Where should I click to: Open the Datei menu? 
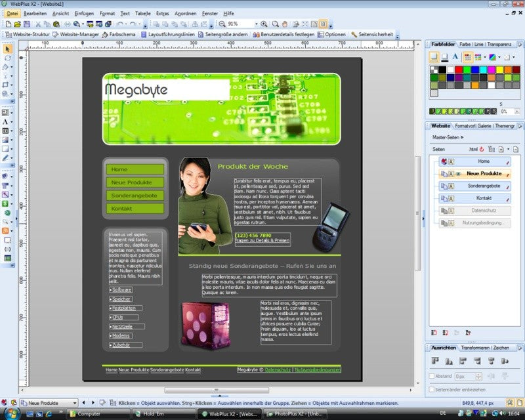(12, 13)
